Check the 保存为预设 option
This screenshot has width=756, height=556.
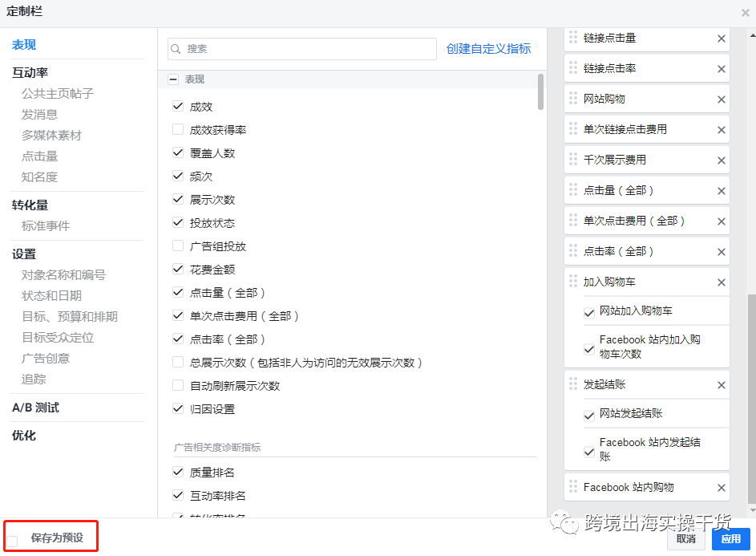[x=13, y=535]
